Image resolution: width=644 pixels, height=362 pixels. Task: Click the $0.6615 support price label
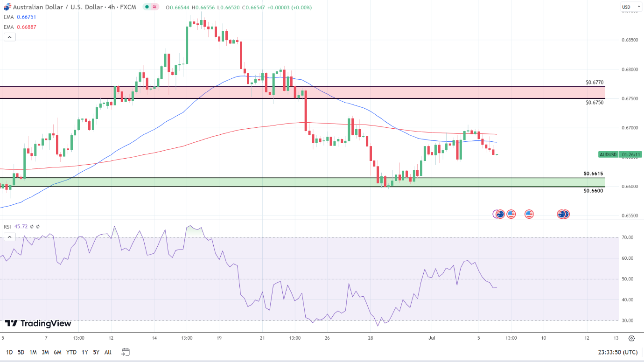(x=593, y=174)
